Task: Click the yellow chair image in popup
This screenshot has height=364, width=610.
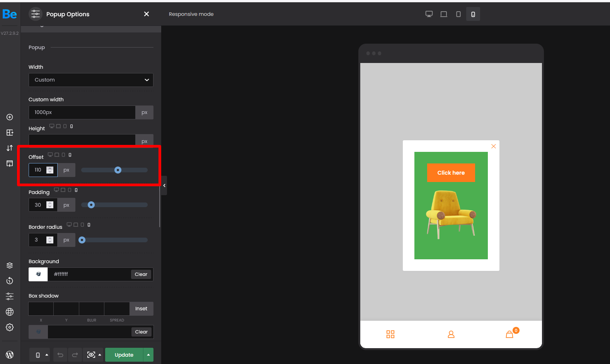Action: point(451,214)
